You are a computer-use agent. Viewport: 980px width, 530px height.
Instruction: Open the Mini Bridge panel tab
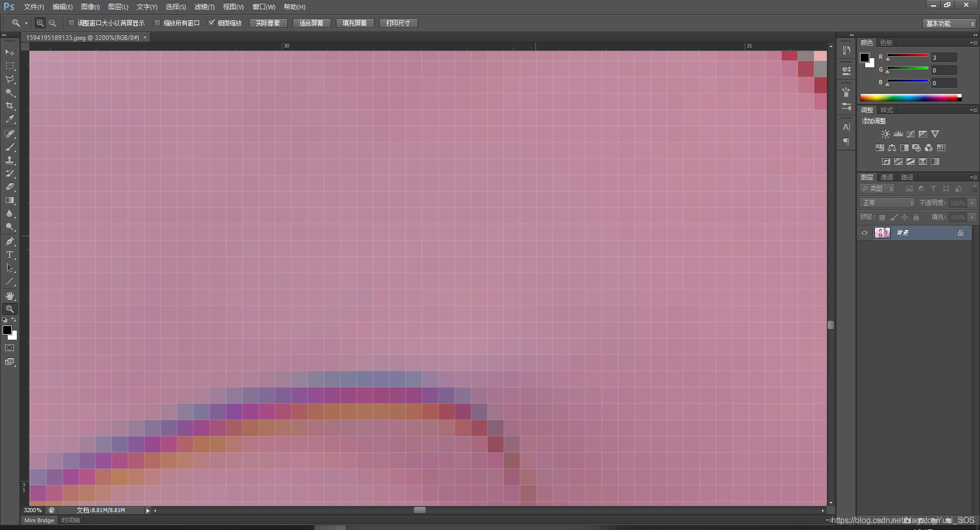(39, 520)
